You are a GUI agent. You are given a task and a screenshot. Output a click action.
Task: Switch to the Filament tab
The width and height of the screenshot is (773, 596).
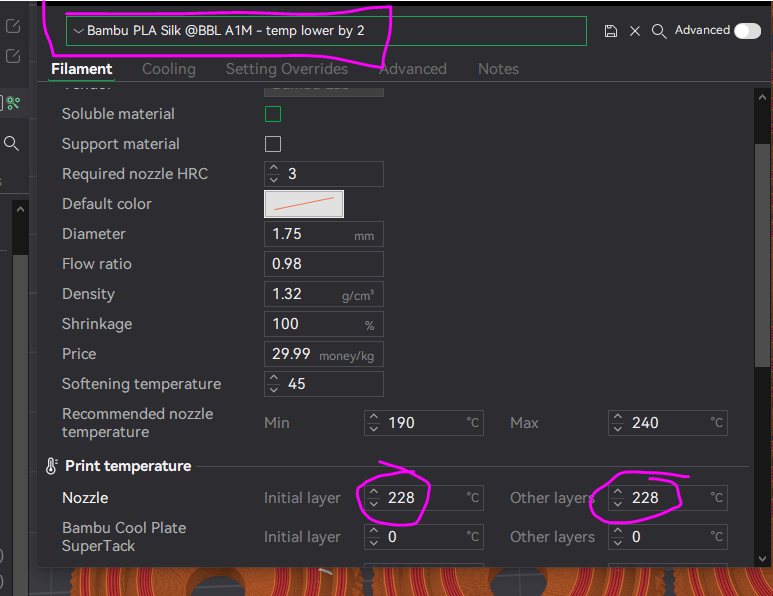pyautogui.click(x=82, y=69)
